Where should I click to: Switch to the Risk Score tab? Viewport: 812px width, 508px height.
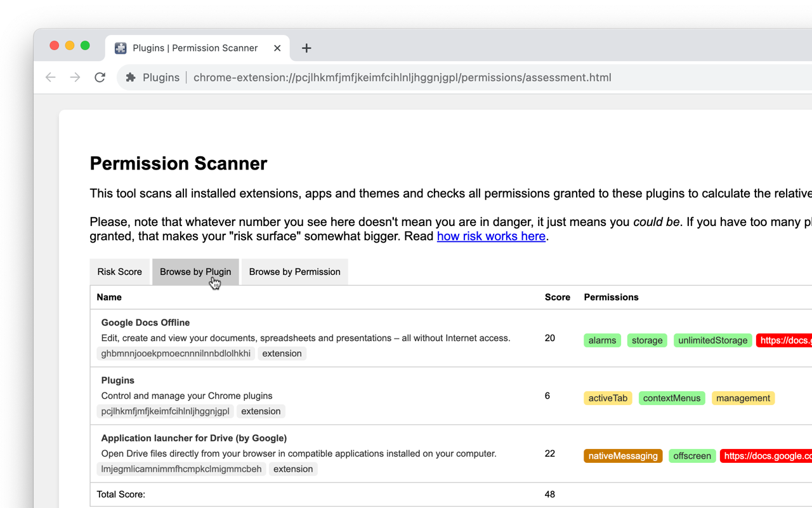click(119, 272)
